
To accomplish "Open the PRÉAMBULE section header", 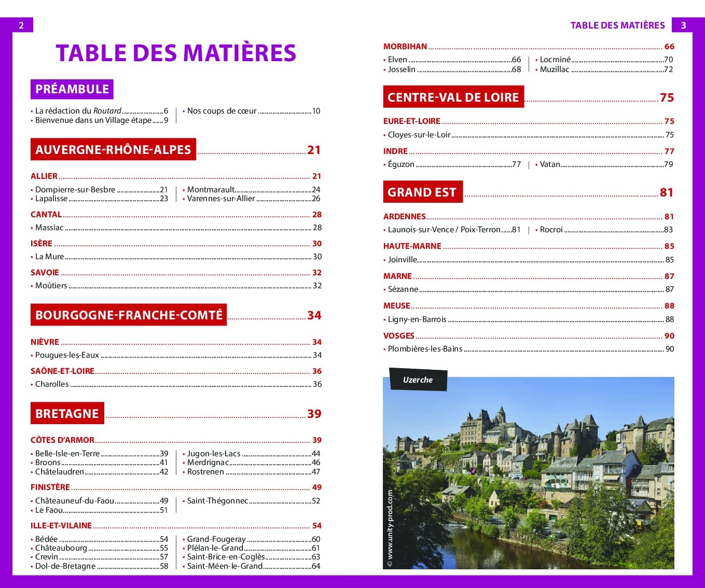I will click(72, 89).
